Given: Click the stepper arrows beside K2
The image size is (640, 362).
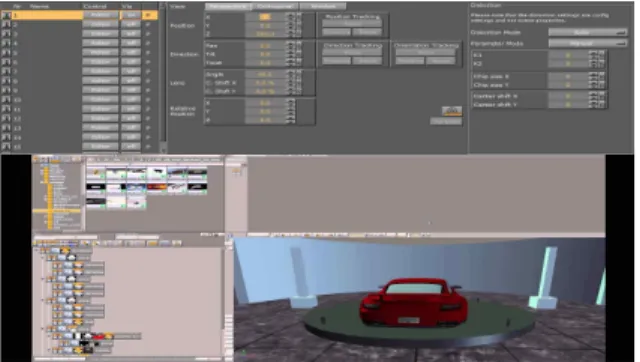Looking at the screenshot, I should (597, 64).
